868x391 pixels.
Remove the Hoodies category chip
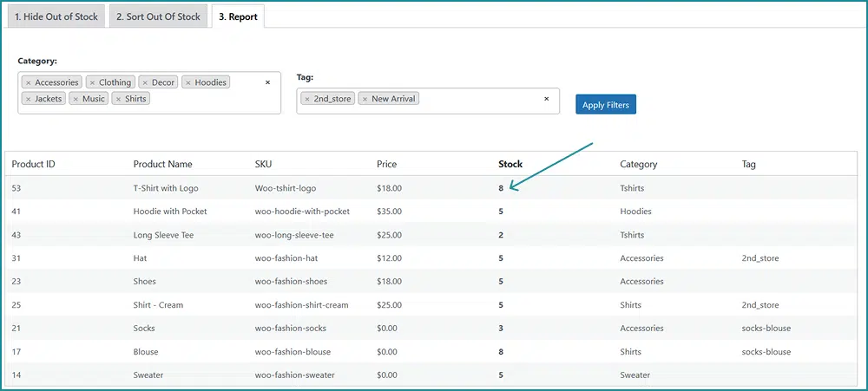(x=188, y=83)
